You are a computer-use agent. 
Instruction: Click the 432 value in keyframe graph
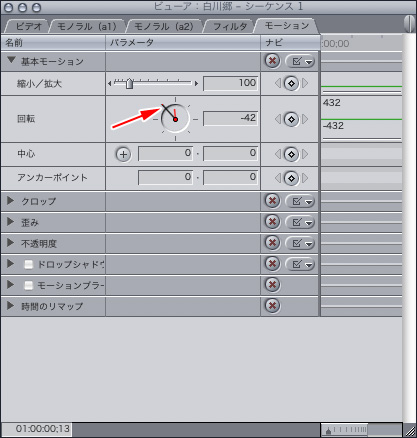(x=332, y=103)
